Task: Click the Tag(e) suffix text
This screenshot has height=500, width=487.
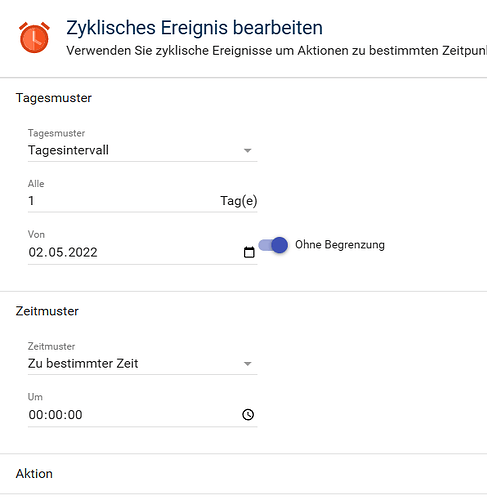Action: (239, 201)
